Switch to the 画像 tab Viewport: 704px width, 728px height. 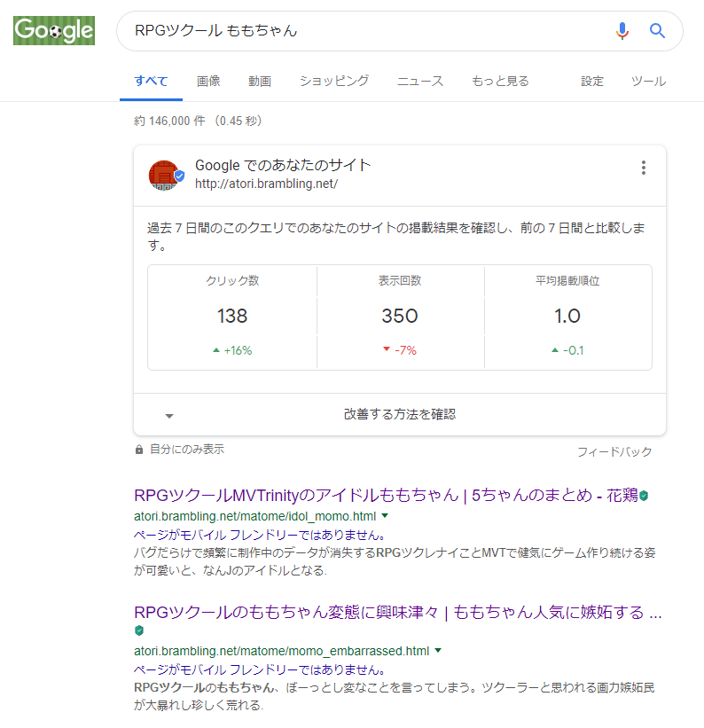[x=208, y=82]
